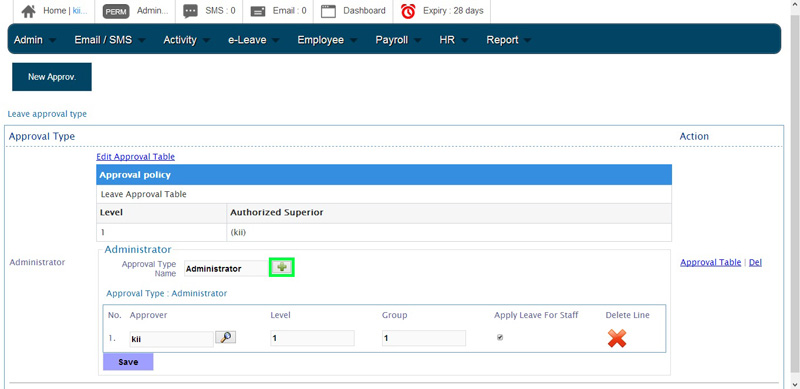800x389 pixels.
Task: Click the Email card icon
Action: [x=258, y=11]
